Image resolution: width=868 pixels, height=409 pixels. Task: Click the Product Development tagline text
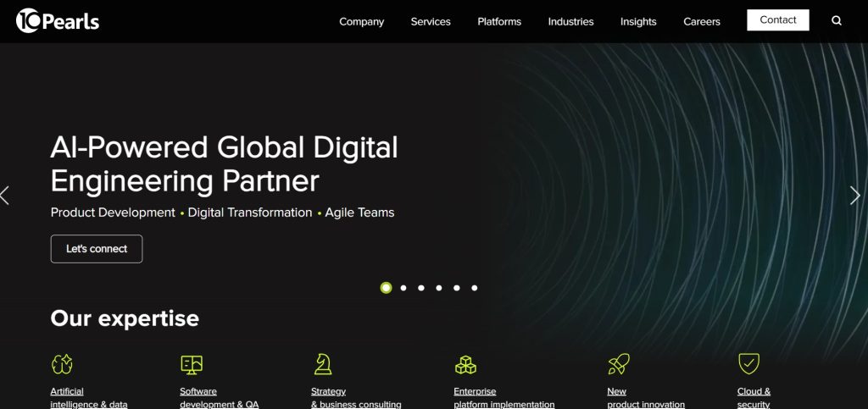click(113, 213)
